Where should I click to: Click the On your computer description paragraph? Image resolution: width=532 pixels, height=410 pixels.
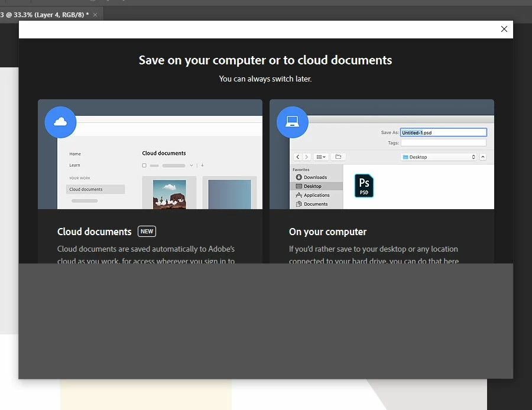coord(374,255)
